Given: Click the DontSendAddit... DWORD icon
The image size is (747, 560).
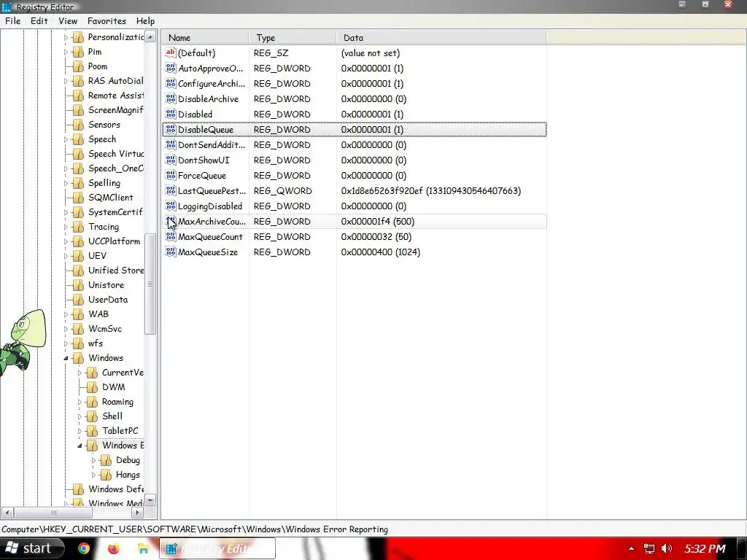Looking at the screenshot, I should [171, 144].
